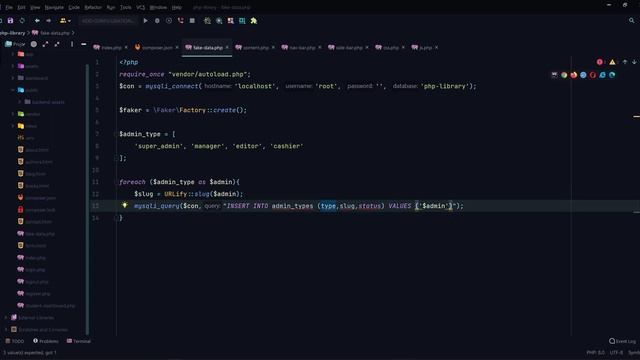Open the Event Log
This screenshot has height=360, width=640.
(x=622, y=341)
